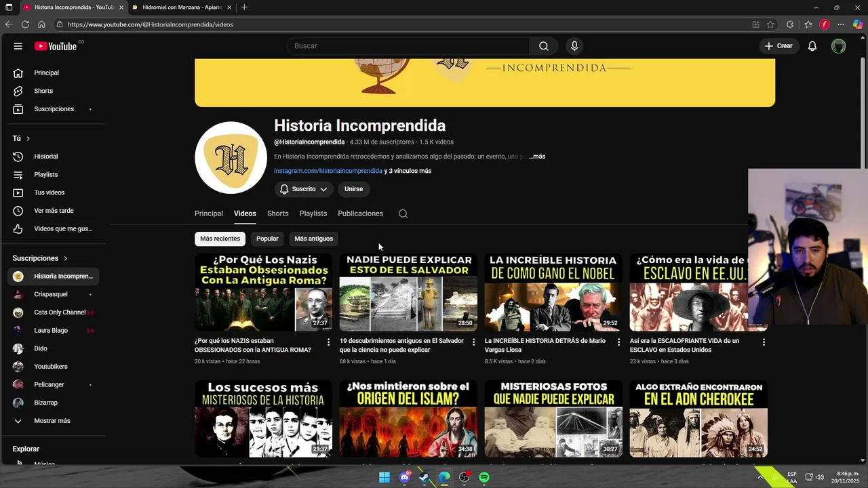Switch to channel Playlists tab
Screen dimensions: 868x488
pos(313,213)
